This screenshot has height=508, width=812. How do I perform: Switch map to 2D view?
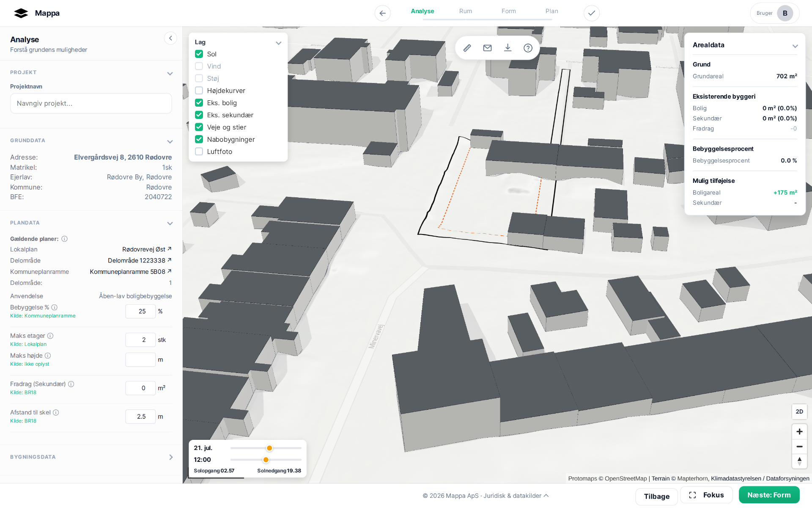pos(799,411)
